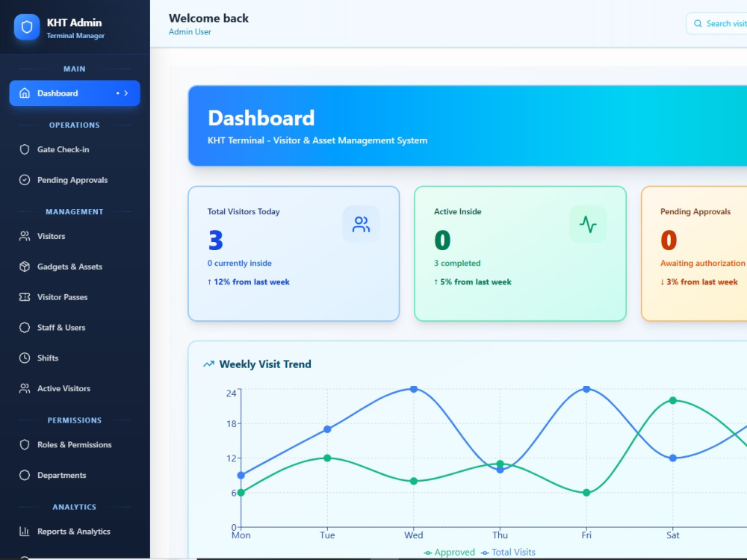Screen dimensions: 747x560
Task: Open Gate Check-in in sidebar
Action: point(75,149)
